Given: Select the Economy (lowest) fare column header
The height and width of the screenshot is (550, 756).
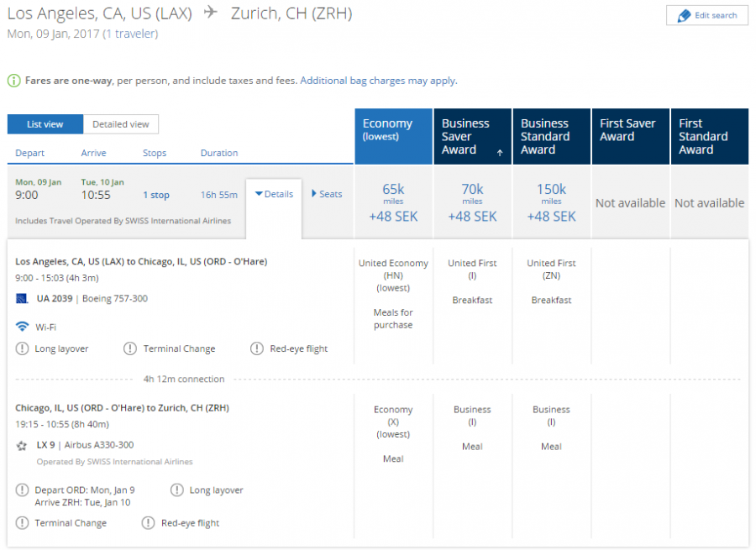Looking at the screenshot, I should [393, 136].
